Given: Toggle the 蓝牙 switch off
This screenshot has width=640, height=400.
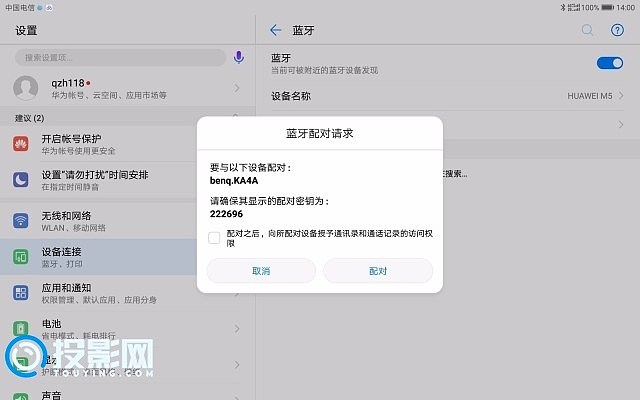Looking at the screenshot, I should coord(610,63).
